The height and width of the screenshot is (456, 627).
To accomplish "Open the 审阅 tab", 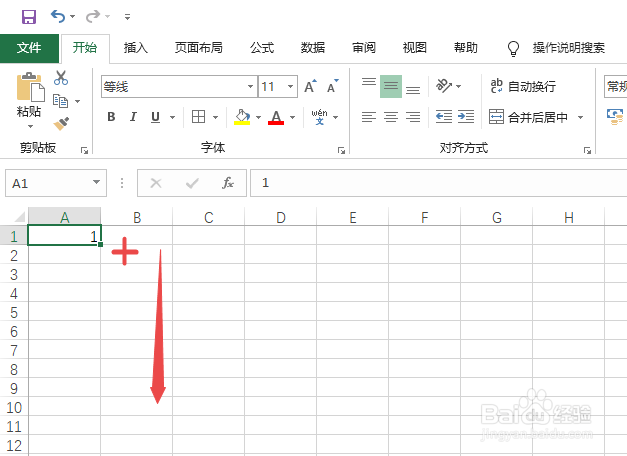I will pos(364,48).
